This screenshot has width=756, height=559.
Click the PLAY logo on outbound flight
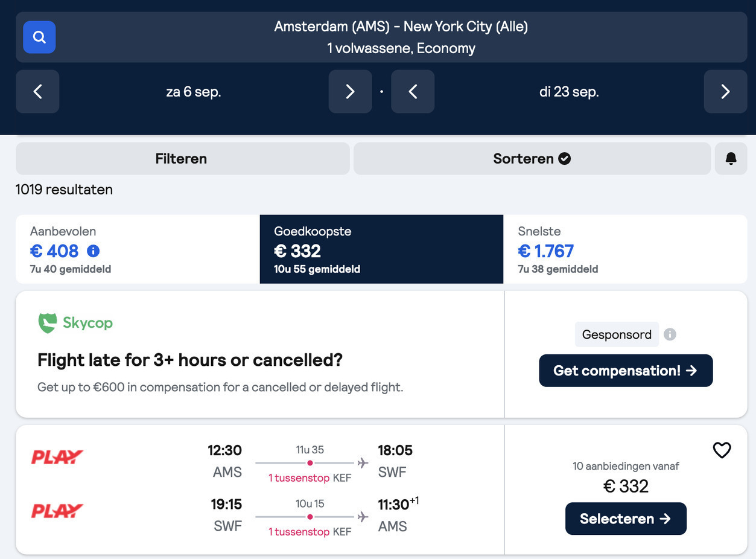(x=57, y=457)
